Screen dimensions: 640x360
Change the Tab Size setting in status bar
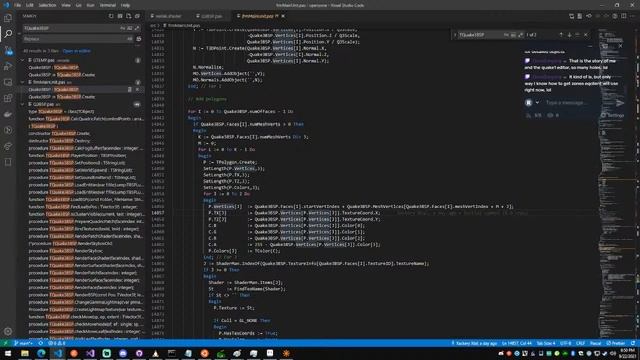[x=545, y=343]
